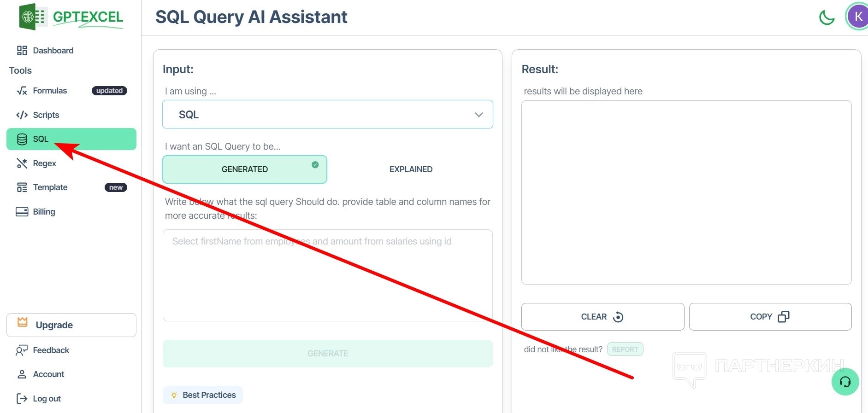Switch to EXPLAINED query mode
This screenshot has width=868, height=413.
[411, 169]
